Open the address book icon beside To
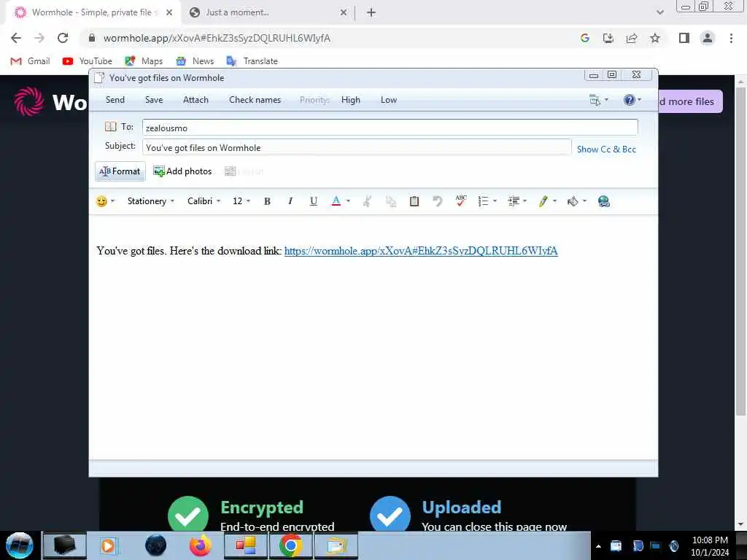 (x=111, y=127)
